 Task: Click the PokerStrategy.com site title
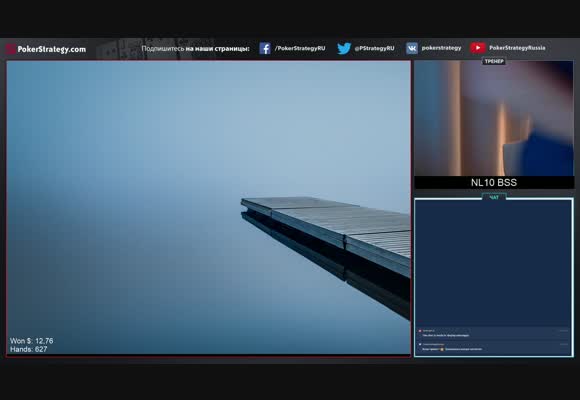pyautogui.click(x=51, y=49)
